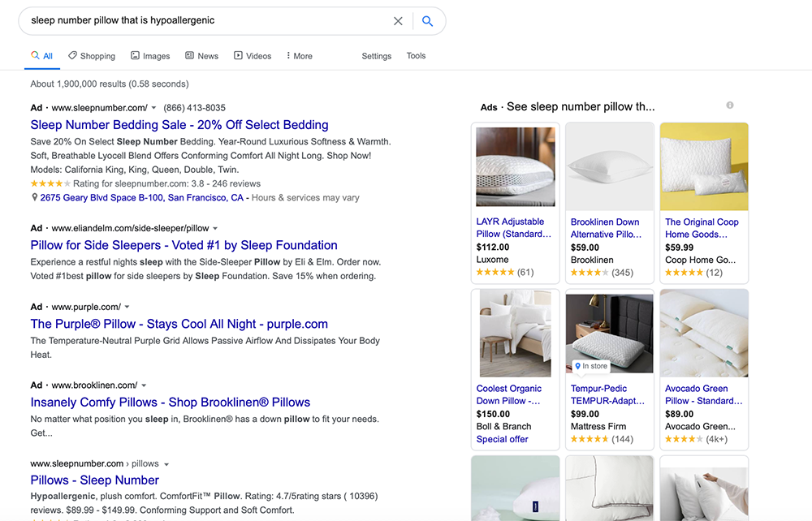812x521 pixels.
Task: Expand dropdown arrow next to www.sleepnumber.com ad
Action: click(153, 108)
